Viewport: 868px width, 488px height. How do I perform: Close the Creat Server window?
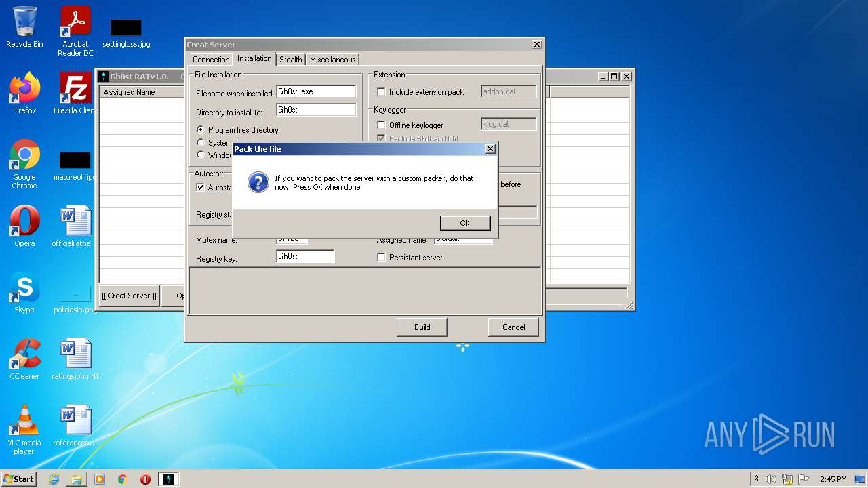click(x=536, y=45)
